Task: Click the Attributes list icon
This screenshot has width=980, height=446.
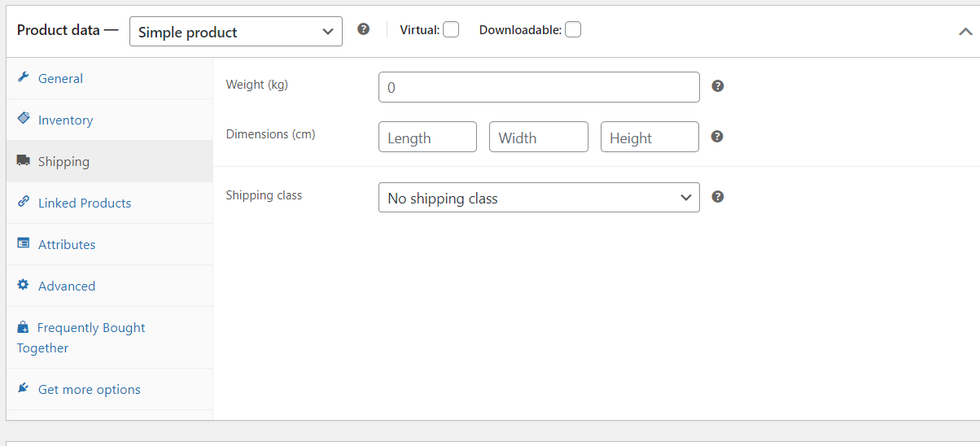Action: [x=23, y=244]
